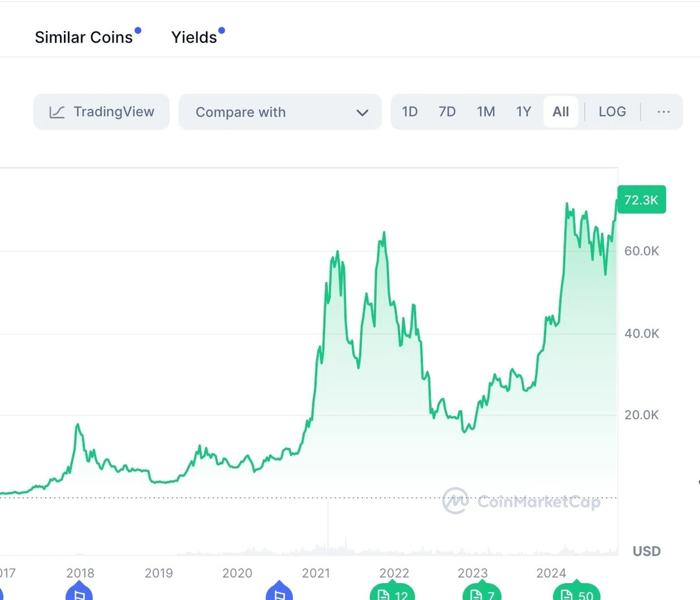Toggle LOG scale for the chart
Screen dimensions: 700x600
(612, 111)
